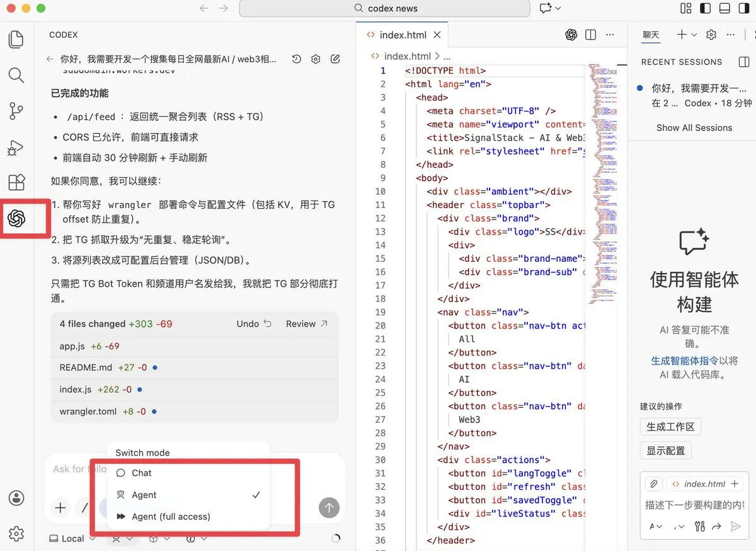Click the 生成工作区 button

point(670,427)
